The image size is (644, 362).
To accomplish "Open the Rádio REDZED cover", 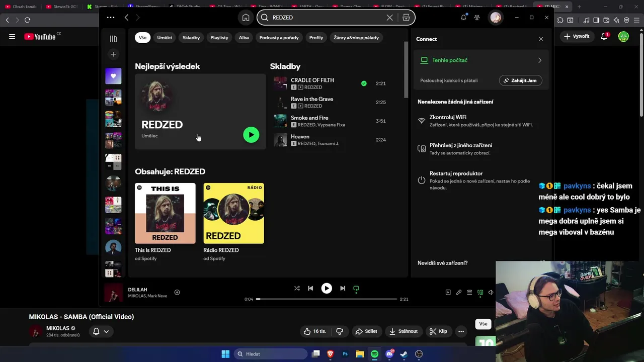I will click(233, 213).
